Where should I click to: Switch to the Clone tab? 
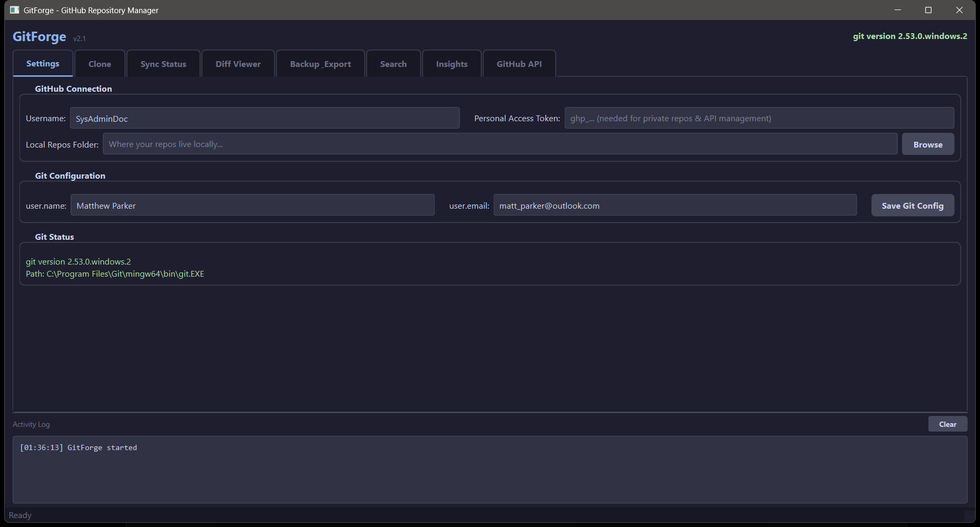(x=100, y=63)
